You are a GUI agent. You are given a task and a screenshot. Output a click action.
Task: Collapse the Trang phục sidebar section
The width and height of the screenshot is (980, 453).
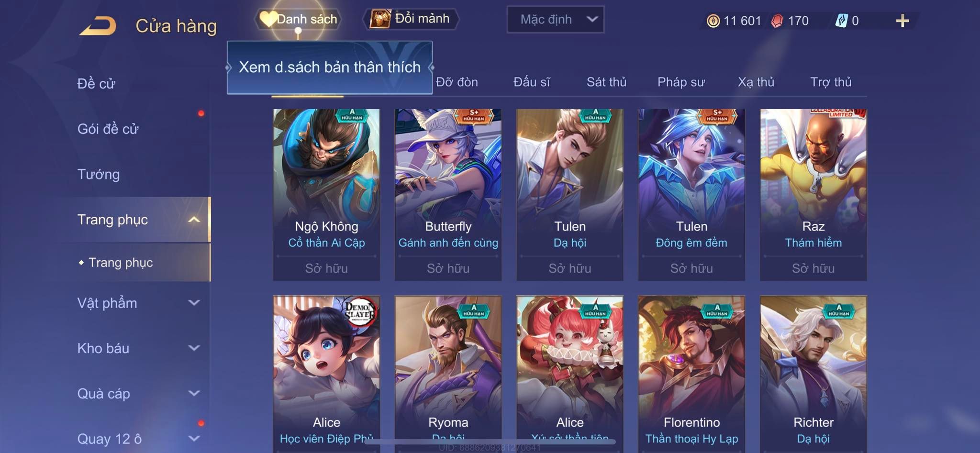tap(194, 220)
